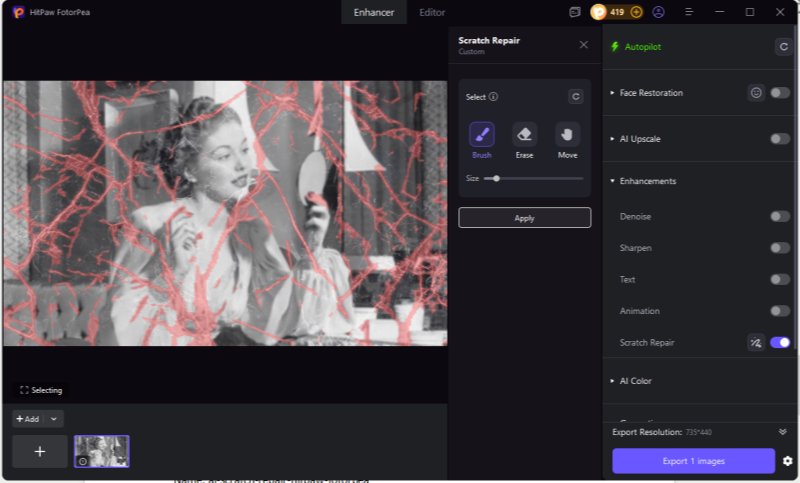Viewport: 800px width, 483px height.
Task: Open the hamburger main menu
Action: 689,12
